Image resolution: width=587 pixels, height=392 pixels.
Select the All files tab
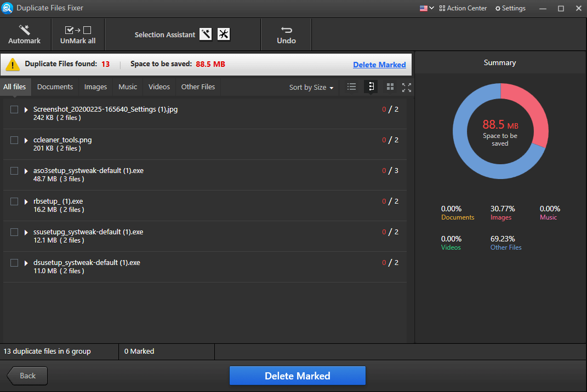coord(15,87)
